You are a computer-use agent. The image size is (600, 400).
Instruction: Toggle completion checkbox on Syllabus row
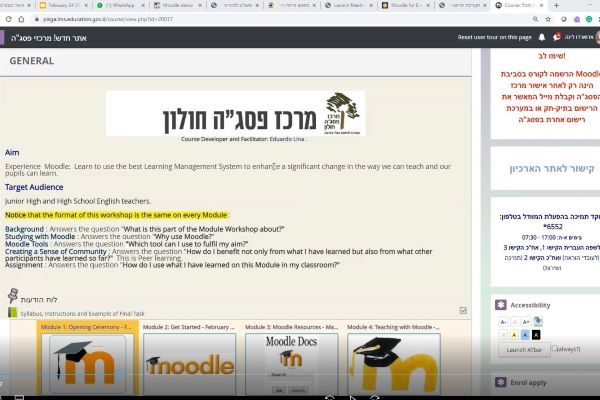463,310
